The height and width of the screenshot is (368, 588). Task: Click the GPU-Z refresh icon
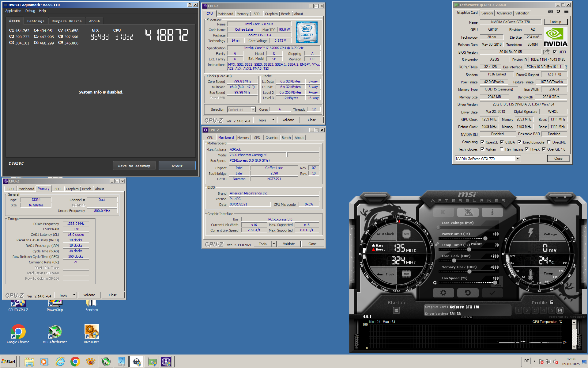[558, 12]
